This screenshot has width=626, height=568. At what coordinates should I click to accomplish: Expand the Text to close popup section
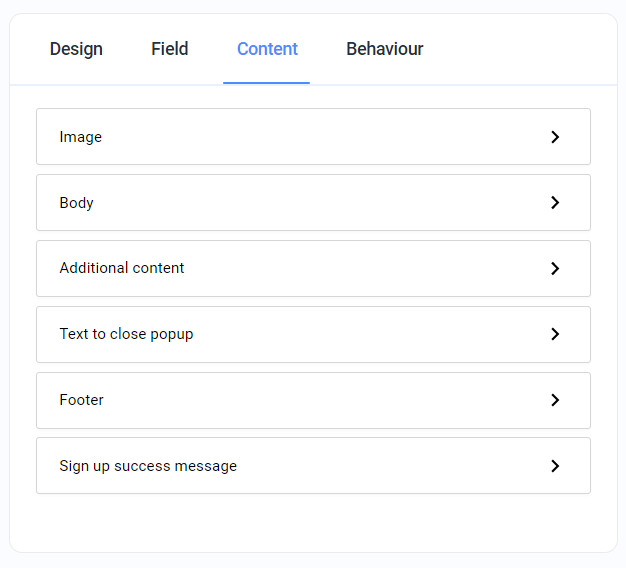pos(313,335)
